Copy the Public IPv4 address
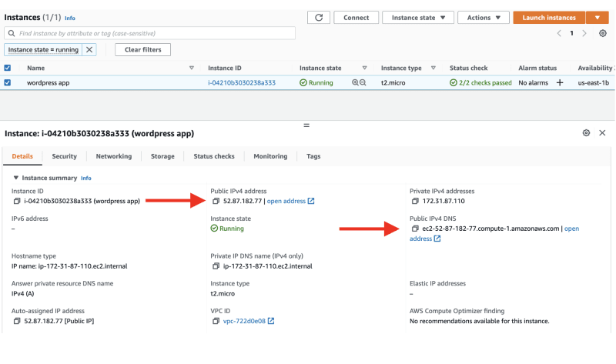This screenshot has height=364, width=616. pos(216,201)
